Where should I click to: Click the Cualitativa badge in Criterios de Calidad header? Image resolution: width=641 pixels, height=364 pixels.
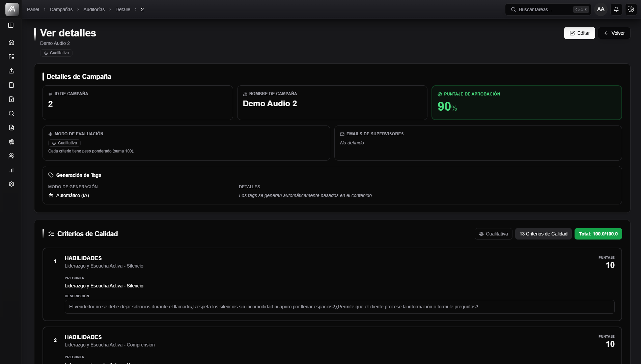point(493,234)
